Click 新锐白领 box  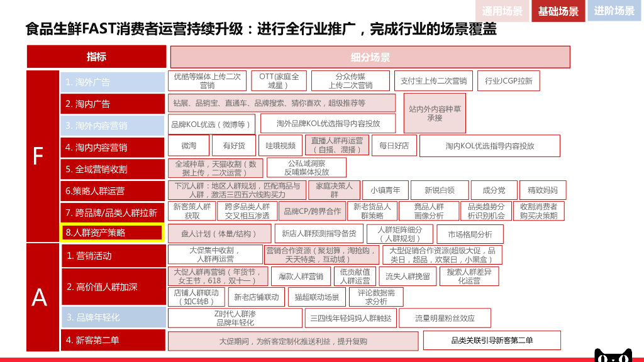coord(440,190)
